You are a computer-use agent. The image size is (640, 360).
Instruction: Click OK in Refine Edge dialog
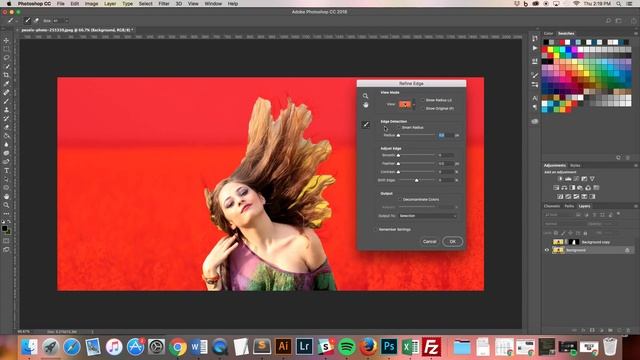(x=452, y=242)
